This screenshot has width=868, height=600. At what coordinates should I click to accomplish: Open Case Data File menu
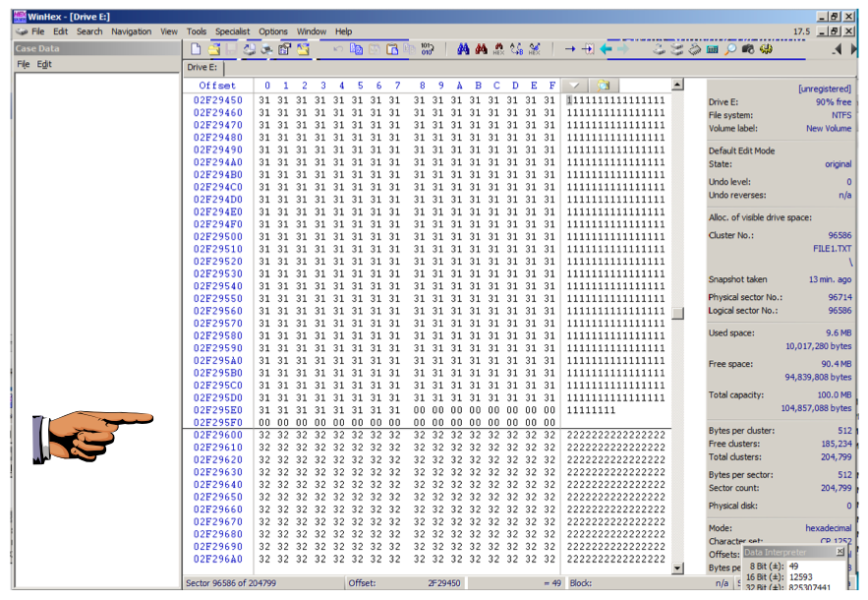coord(23,64)
